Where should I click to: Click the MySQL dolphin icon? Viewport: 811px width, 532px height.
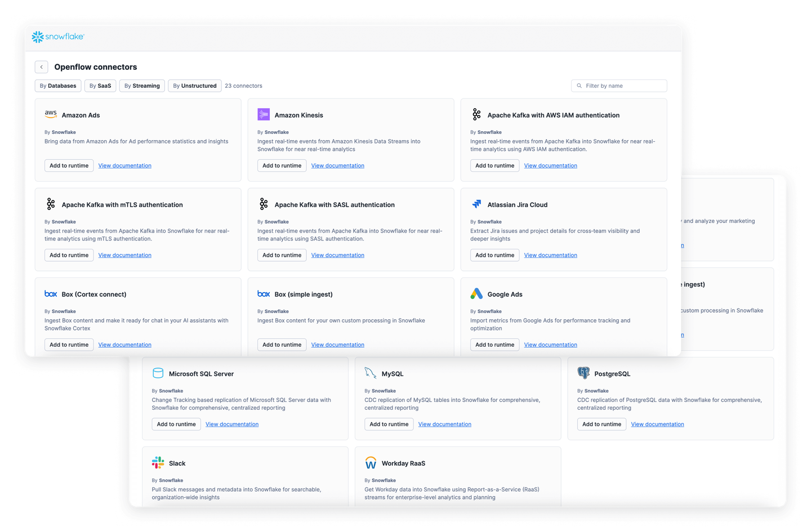371,373
